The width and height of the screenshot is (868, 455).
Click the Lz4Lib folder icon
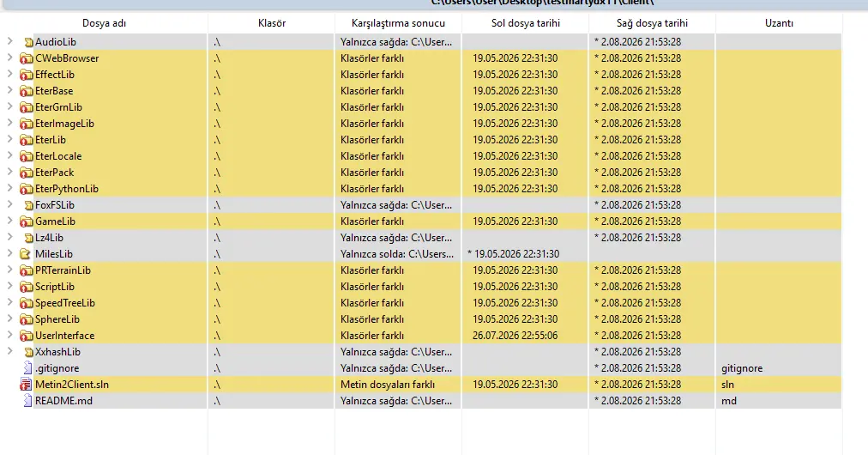[28, 239]
